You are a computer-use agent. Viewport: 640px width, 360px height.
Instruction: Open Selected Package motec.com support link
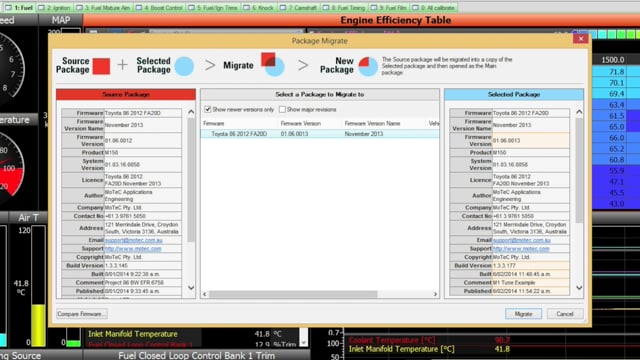[521, 249]
